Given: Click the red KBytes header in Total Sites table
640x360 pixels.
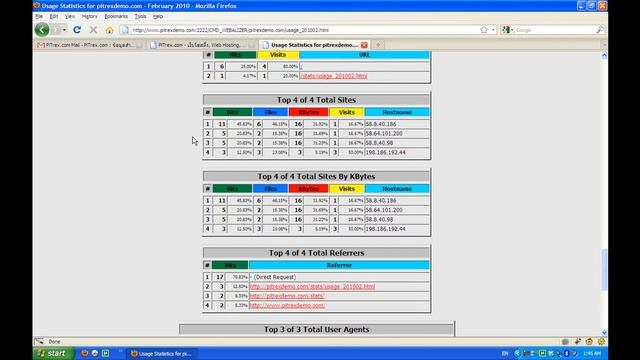Looking at the screenshot, I should click(x=309, y=112).
